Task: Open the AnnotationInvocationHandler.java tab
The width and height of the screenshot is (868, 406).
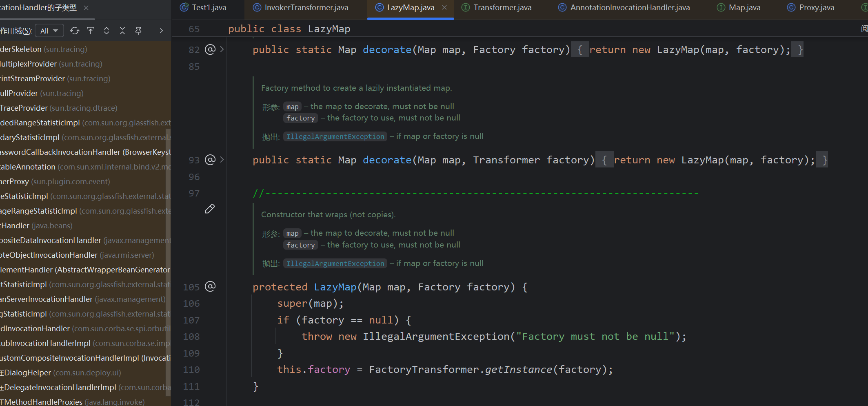Action: tap(624, 8)
